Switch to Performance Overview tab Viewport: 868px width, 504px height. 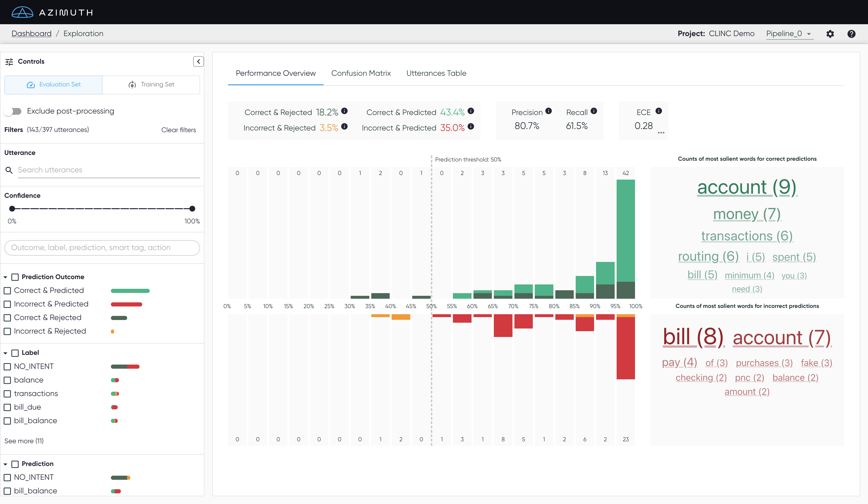tap(276, 73)
